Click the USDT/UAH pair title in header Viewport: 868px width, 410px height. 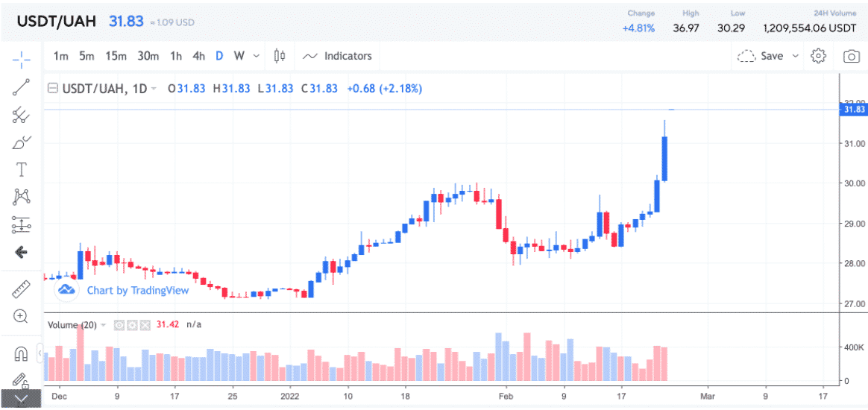click(57, 21)
